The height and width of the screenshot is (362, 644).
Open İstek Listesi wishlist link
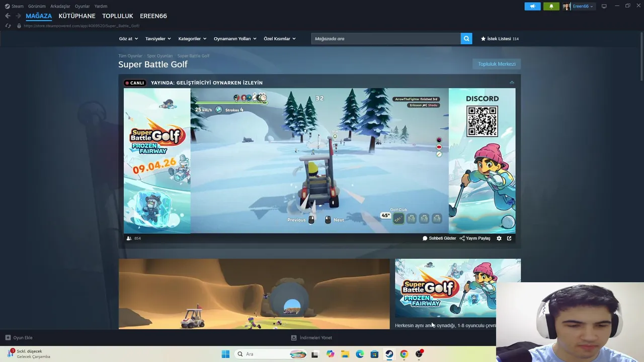click(x=500, y=39)
